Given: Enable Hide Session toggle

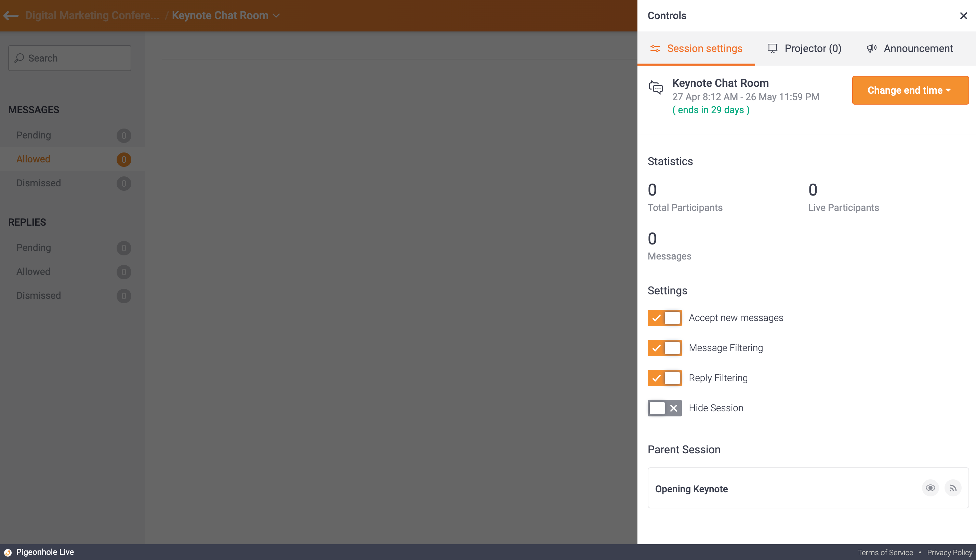Looking at the screenshot, I should click(x=664, y=408).
